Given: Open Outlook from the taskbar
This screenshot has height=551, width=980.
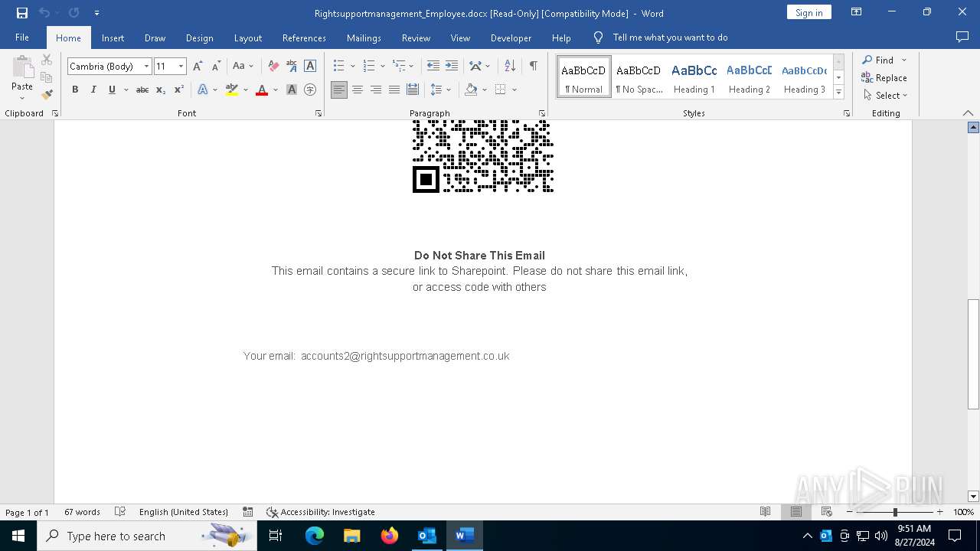Looking at the screenshot, I should pyautogui.click(x=426, y=536).
